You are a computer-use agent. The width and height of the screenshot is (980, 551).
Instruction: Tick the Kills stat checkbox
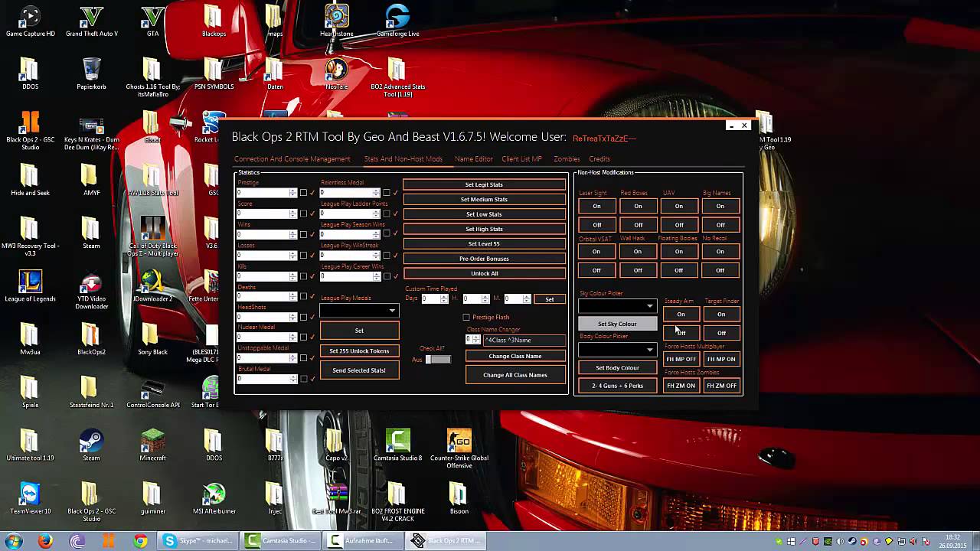303,275
